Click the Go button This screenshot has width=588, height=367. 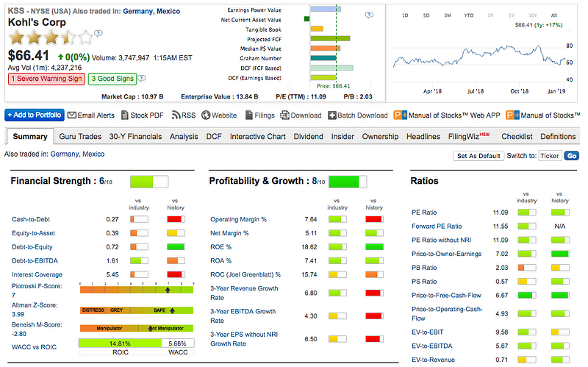(572, 156)
